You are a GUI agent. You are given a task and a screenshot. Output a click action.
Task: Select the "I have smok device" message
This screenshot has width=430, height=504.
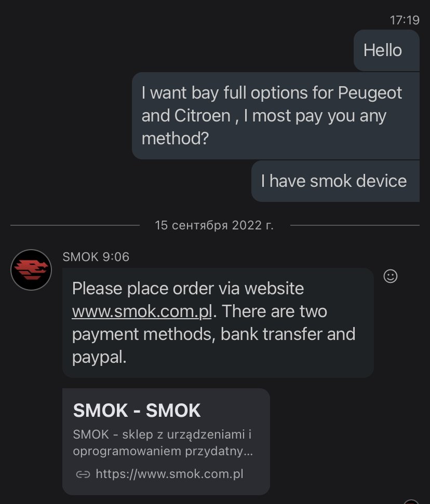point(334,181)
